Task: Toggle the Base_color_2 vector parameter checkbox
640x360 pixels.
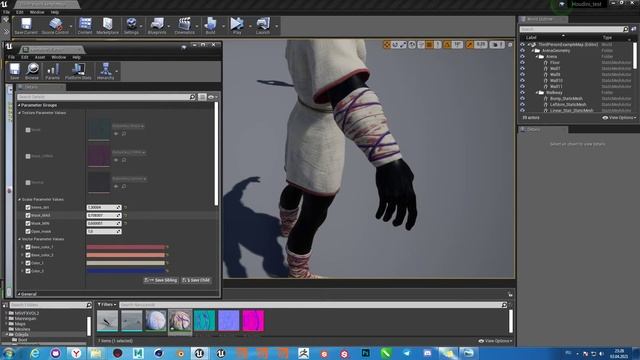Action: [x=28, y=255]
